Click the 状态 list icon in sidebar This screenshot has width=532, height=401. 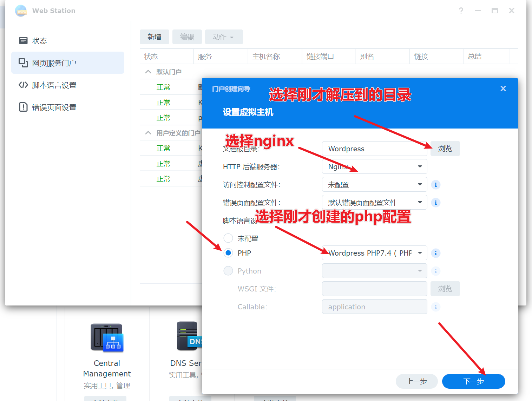click(x=23, y=41)
